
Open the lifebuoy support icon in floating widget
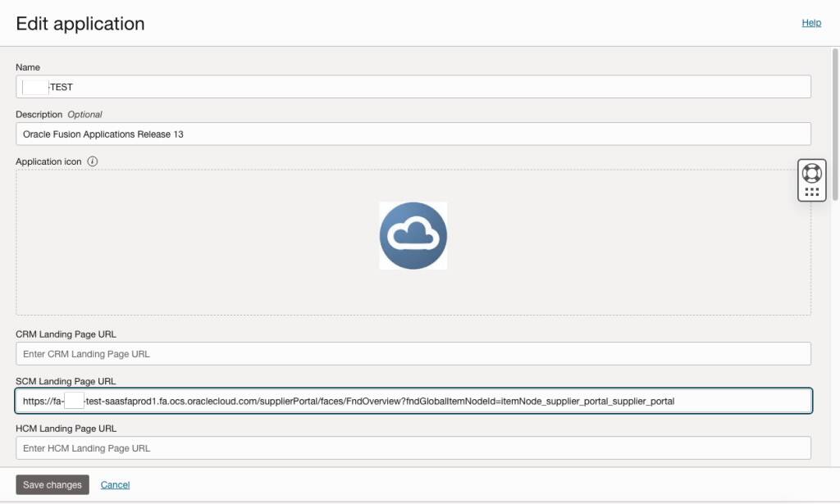click(810, 173)
